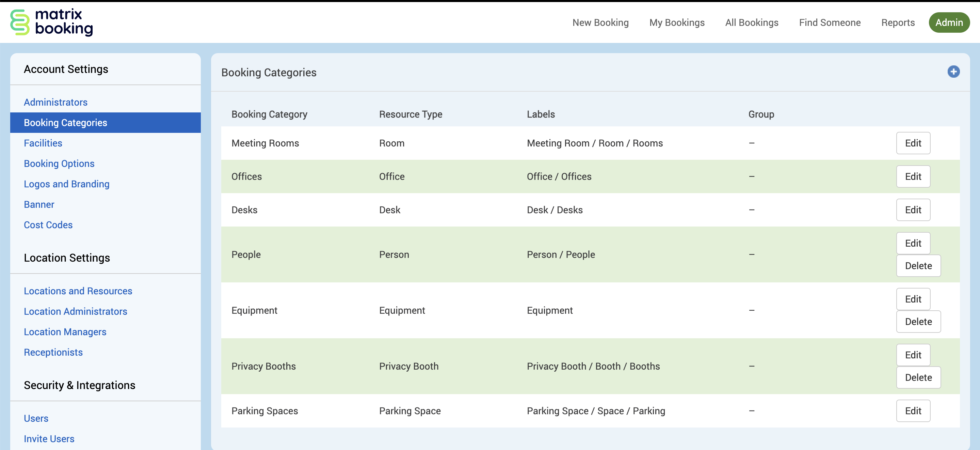
Task: Click the Matrix Booking logo
Action: (x=52, y=22)
